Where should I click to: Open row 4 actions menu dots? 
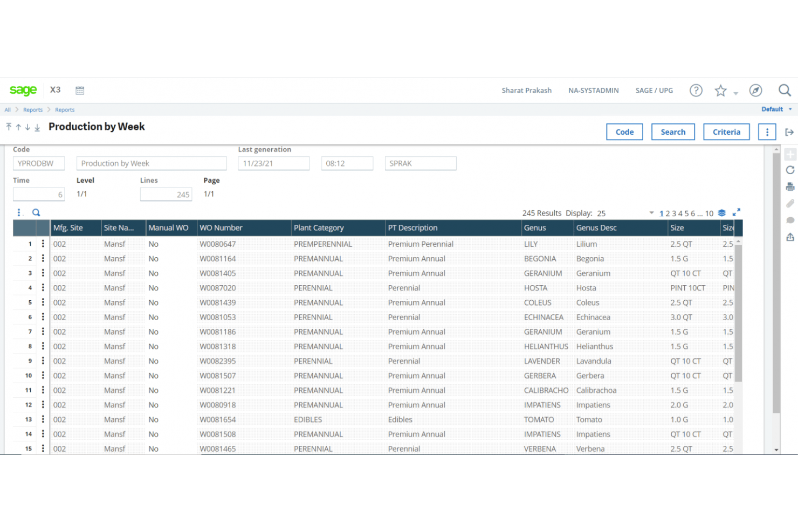pyautogui.click(x=43, y=288)
